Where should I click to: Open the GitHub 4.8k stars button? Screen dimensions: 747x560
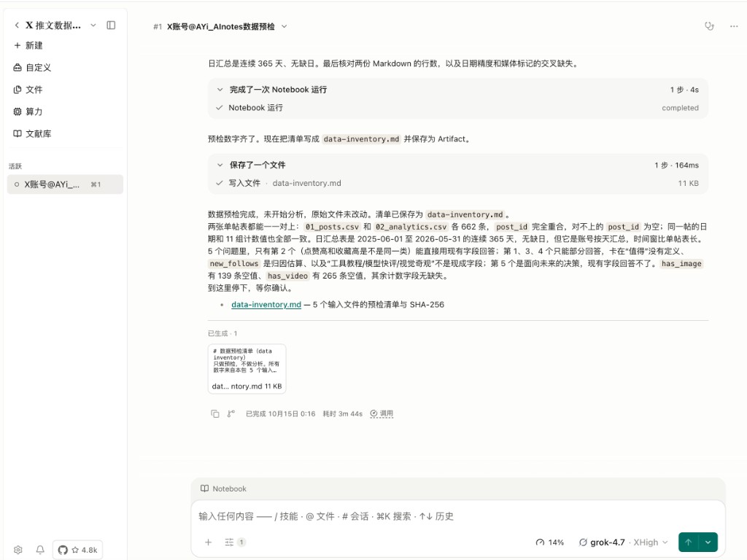pos(77,550)
